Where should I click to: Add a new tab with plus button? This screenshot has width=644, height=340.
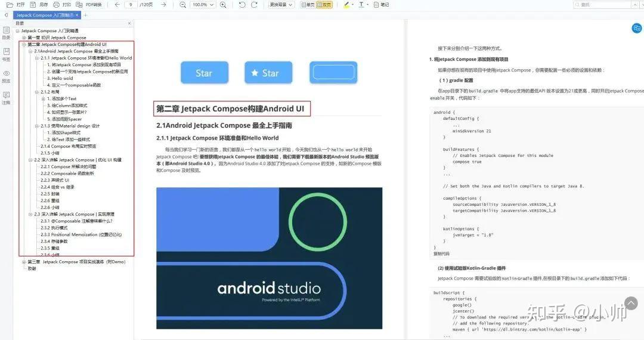(x=85, y=15)
